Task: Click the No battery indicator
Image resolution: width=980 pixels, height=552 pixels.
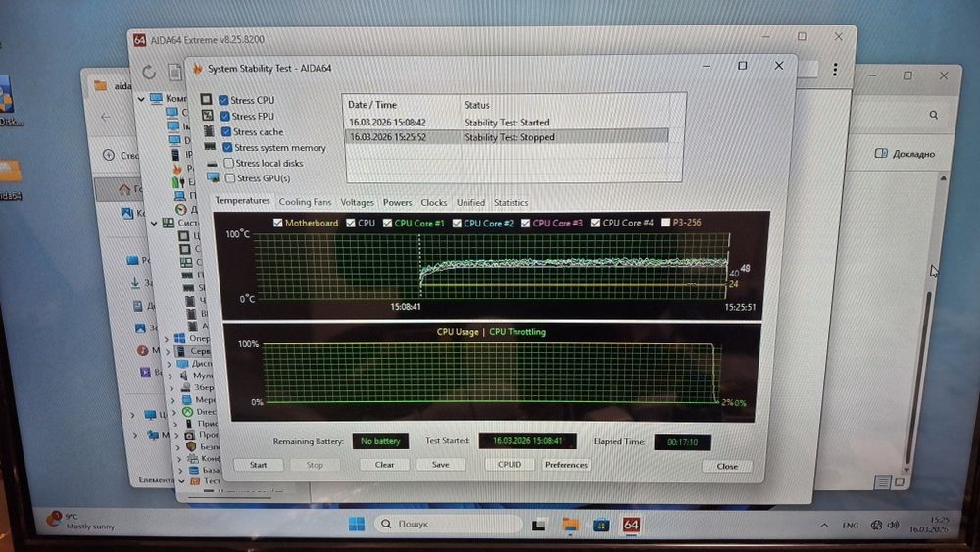Action: point(380,441)
